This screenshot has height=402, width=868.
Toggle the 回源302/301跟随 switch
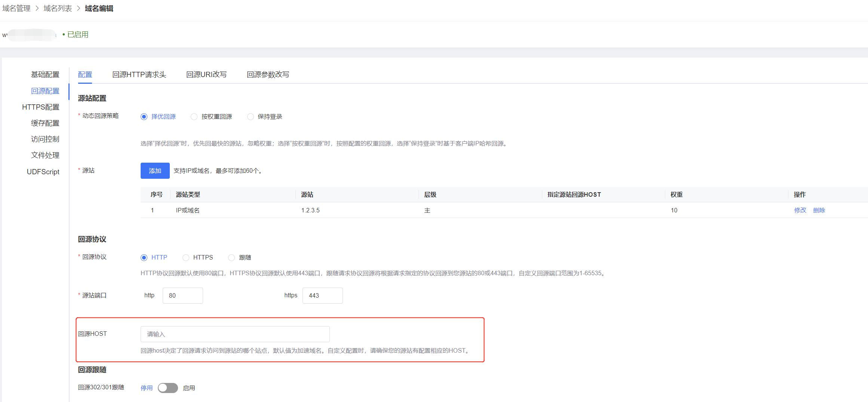pyautogui.click(x=168, y=388)
